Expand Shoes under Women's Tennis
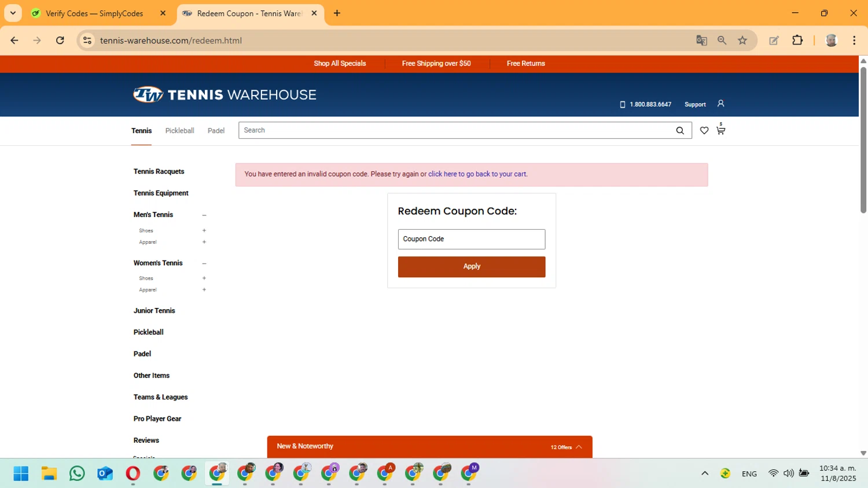This screenshot has height=488, width=868. [204, 278]
